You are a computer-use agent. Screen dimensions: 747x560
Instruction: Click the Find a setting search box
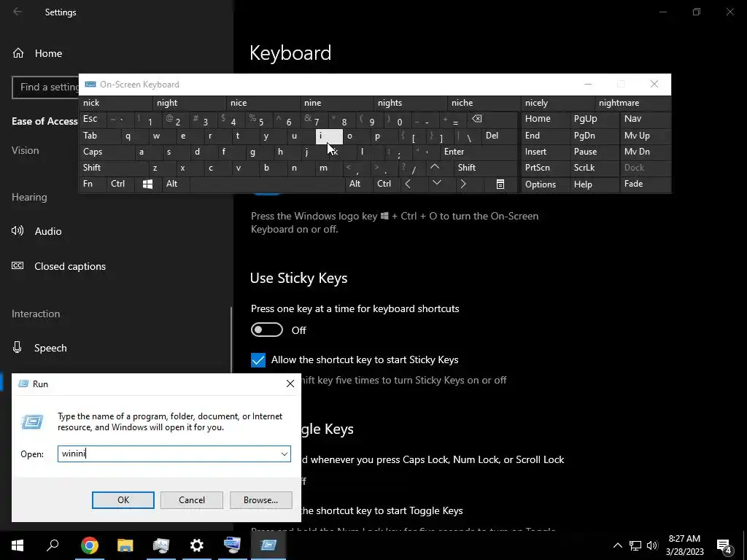pos(46,87)
